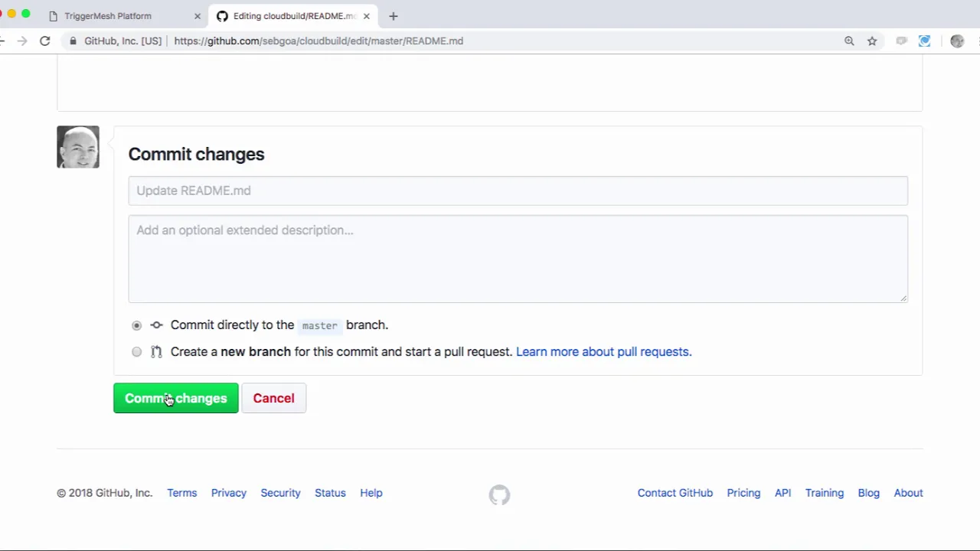This screenshot has height=551, width=980.
Task: Select Commit directly to master radio button
Action: 136,325
